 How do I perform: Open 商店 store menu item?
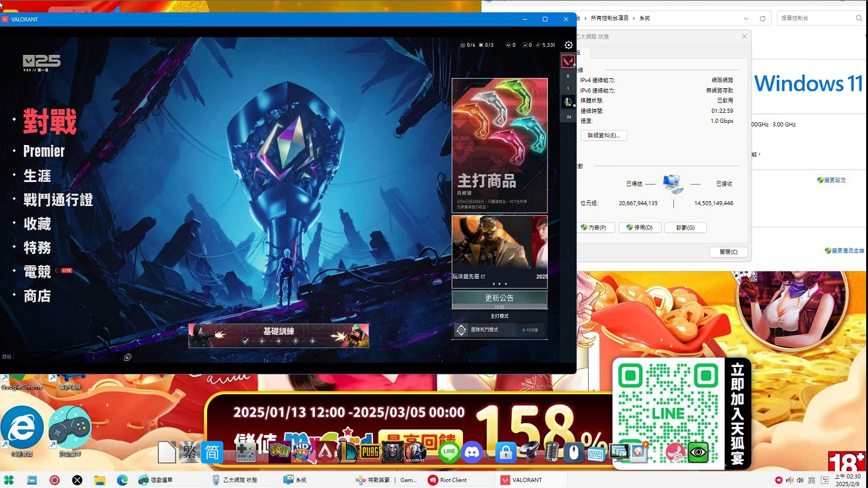(37, 296)
